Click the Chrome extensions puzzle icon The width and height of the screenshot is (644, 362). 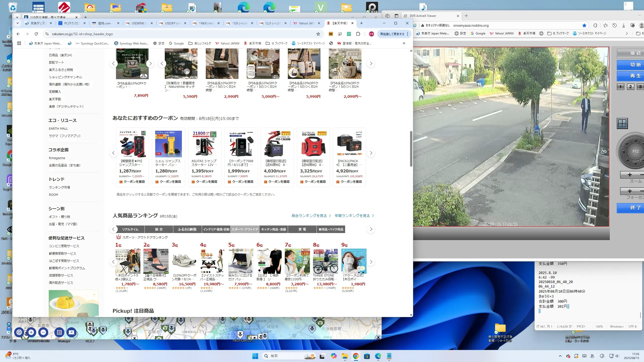(x=358, y=34)
